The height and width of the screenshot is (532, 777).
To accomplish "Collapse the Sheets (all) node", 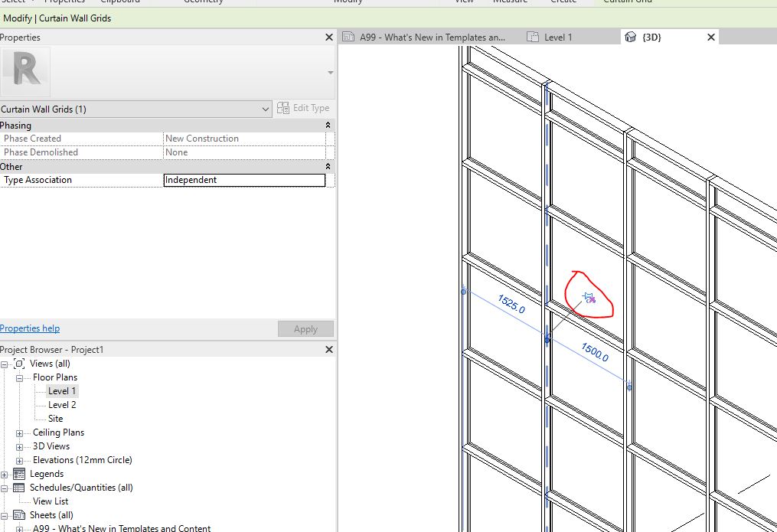I will [x=5, y=516].
